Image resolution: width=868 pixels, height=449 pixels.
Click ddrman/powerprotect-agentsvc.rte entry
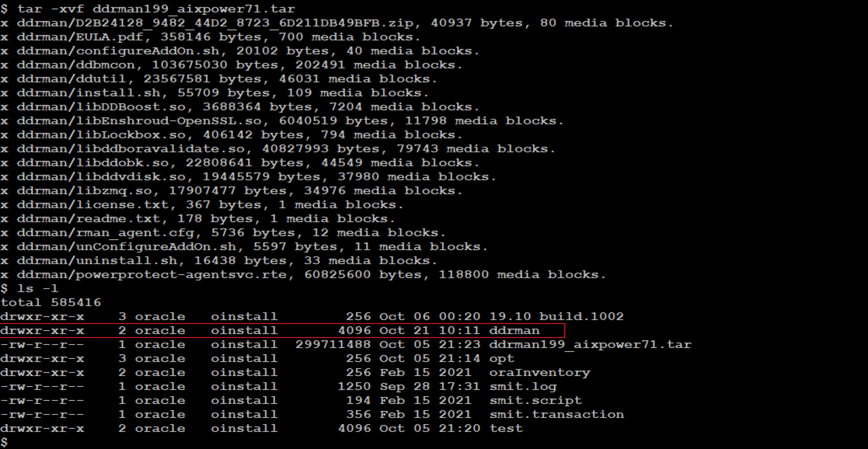point(303,274)
